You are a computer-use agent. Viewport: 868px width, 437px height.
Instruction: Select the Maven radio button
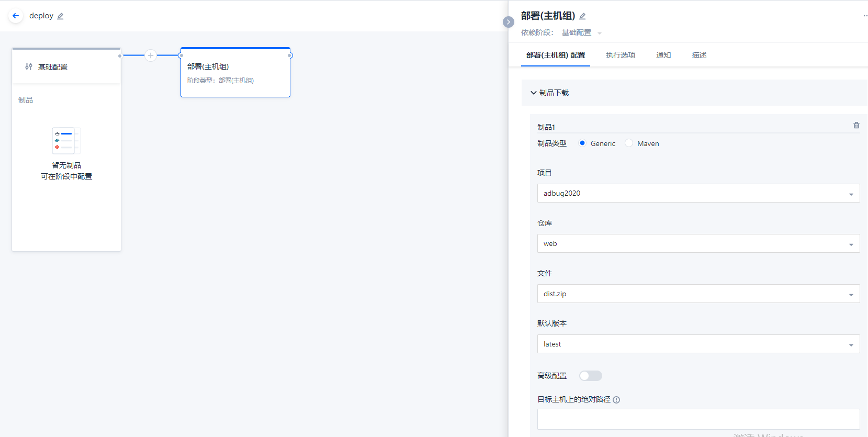(629, 143)
